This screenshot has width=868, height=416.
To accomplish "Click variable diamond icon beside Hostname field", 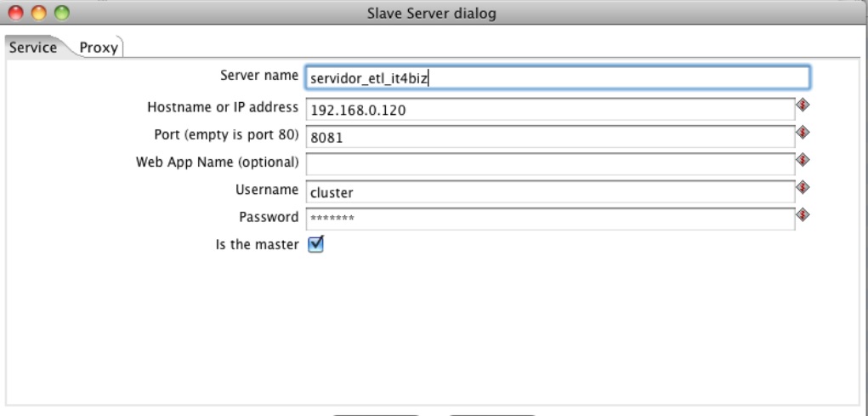I will (801, 105).
